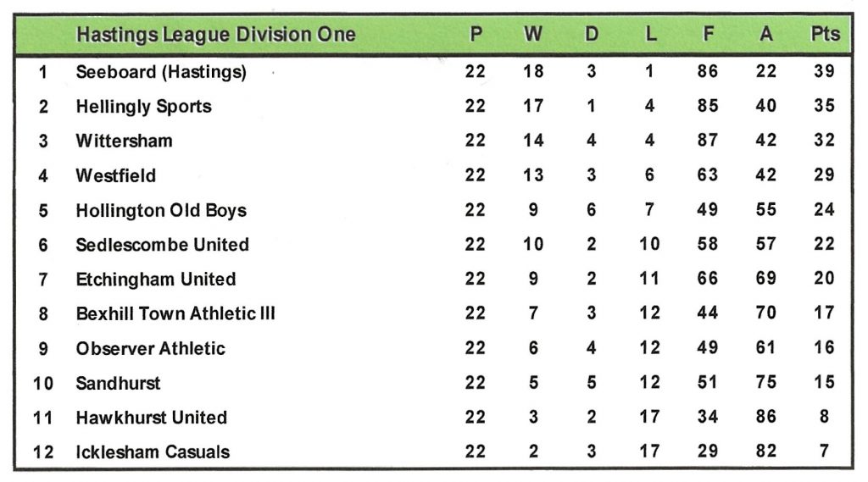Viewport: 868px width, 482px height.
Task: Select Etchingham United team name
Action: (x=156, y=280)
